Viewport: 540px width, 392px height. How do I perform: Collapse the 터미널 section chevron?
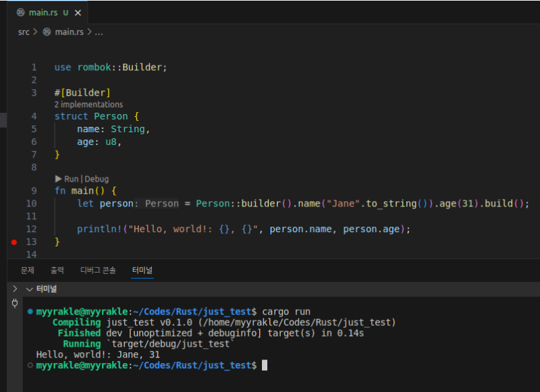[28, 289]
